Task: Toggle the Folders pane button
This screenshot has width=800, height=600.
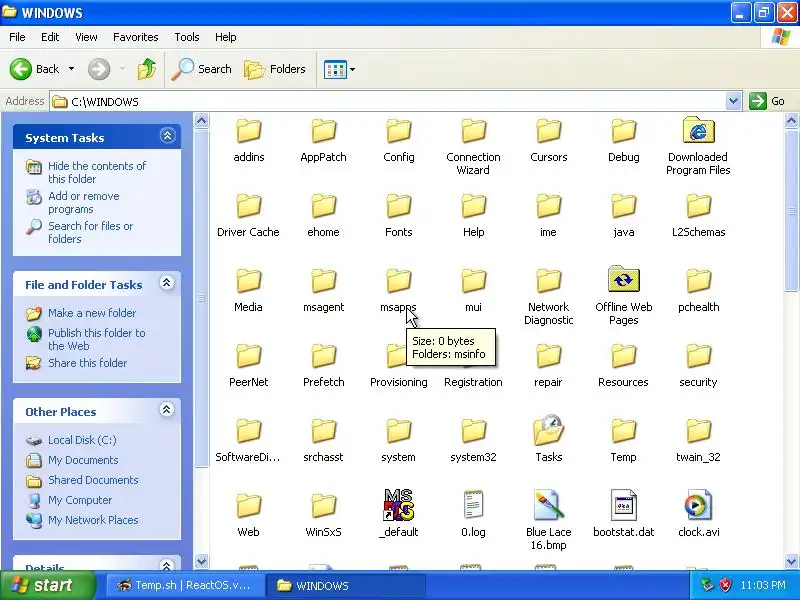Action: [x=276, y=69]
